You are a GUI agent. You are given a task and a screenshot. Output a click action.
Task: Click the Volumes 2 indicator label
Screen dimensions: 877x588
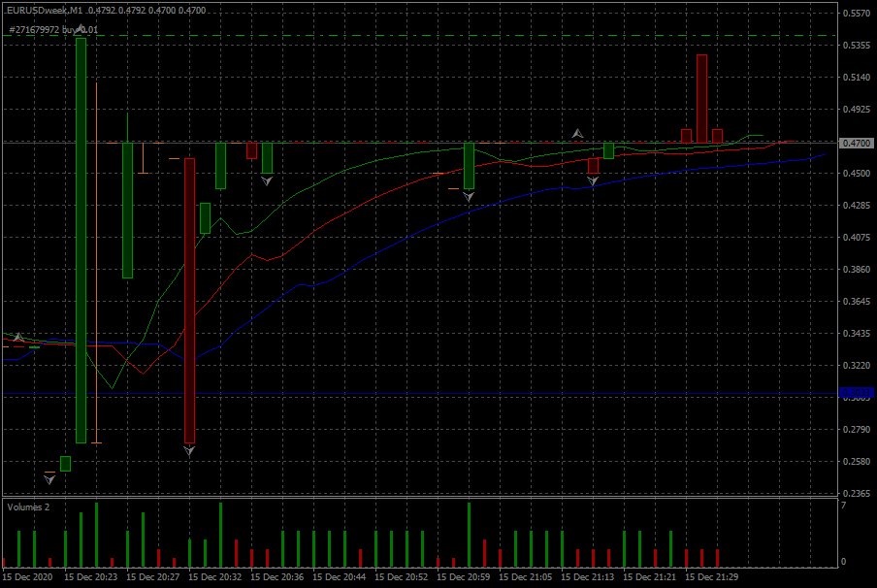[x=28, y=507]
